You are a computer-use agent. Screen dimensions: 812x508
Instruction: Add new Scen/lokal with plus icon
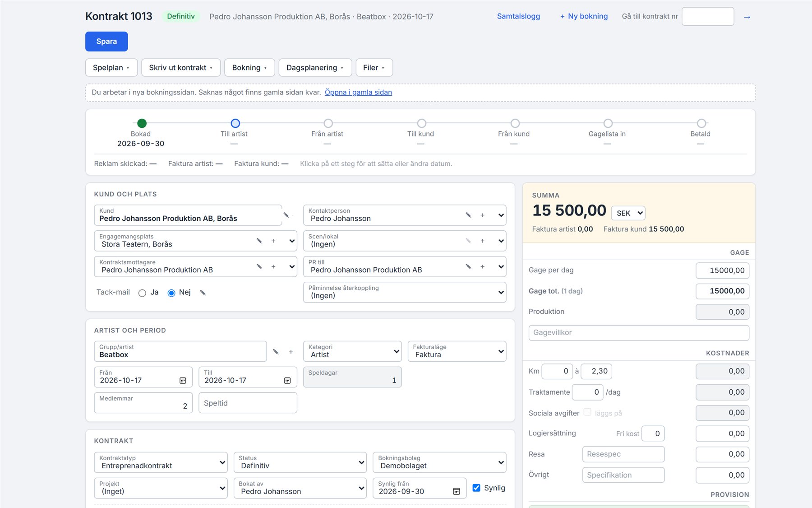click(x=482, y=241)
